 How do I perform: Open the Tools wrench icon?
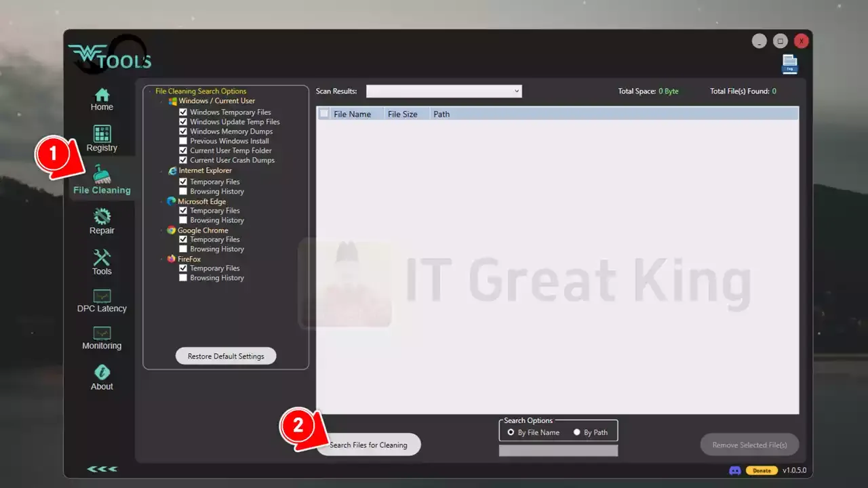[x=102, y=257]
